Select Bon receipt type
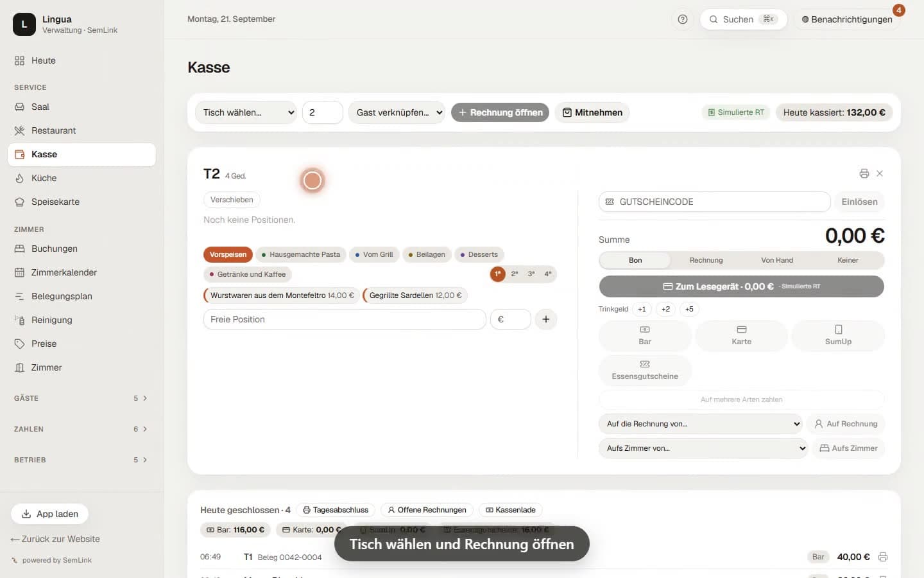The image size is (924, 578). tap(635, 260)
